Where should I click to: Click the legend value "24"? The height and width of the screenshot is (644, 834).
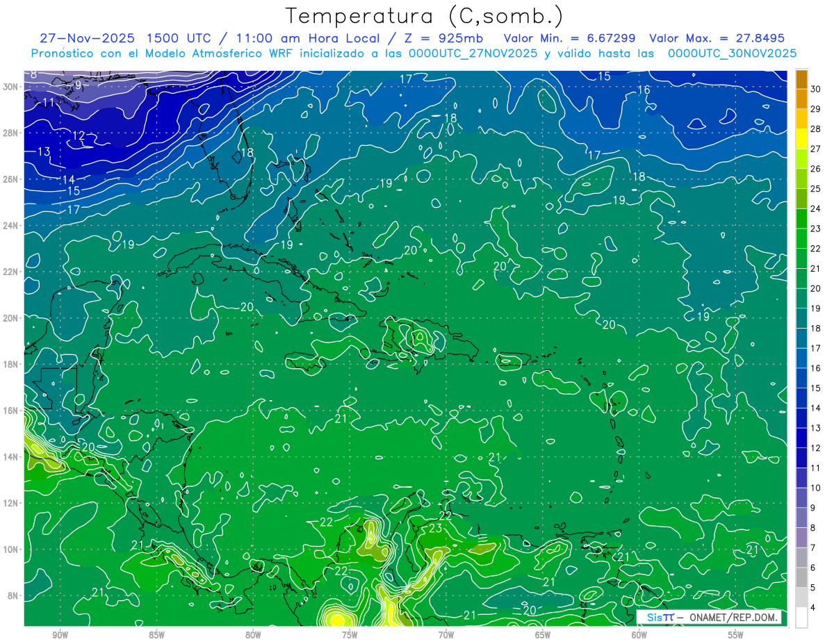point(816,209)
